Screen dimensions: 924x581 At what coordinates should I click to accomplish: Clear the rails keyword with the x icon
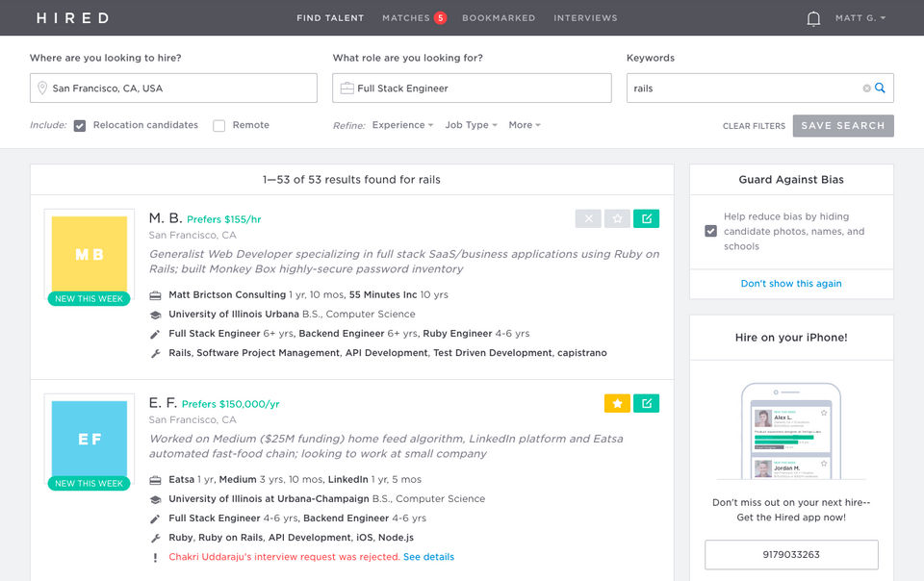867,88
